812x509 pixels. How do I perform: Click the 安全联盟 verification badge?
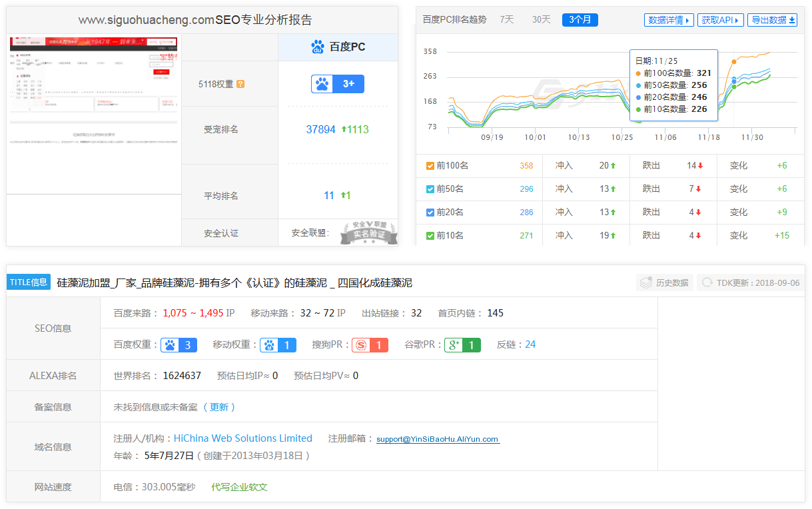click(369, 233)
